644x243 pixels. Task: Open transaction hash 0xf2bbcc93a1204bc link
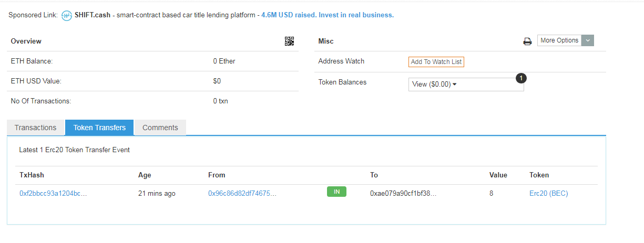(53, 194)
